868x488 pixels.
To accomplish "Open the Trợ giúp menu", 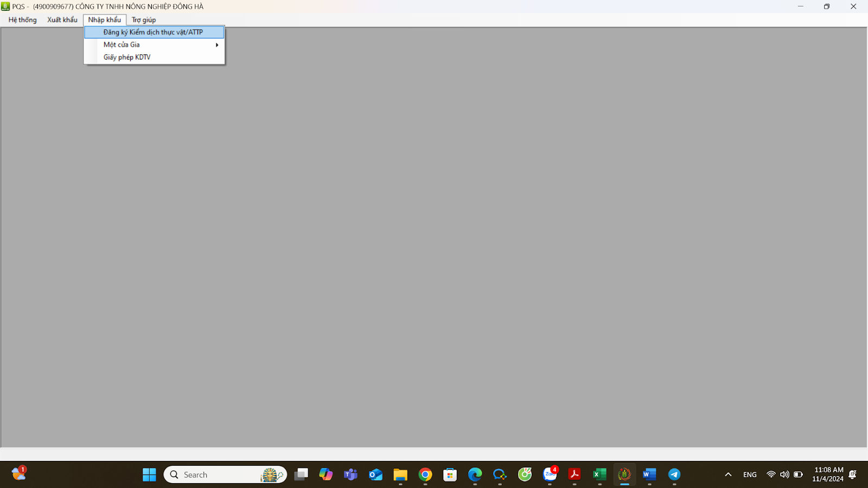I will 144,20.
